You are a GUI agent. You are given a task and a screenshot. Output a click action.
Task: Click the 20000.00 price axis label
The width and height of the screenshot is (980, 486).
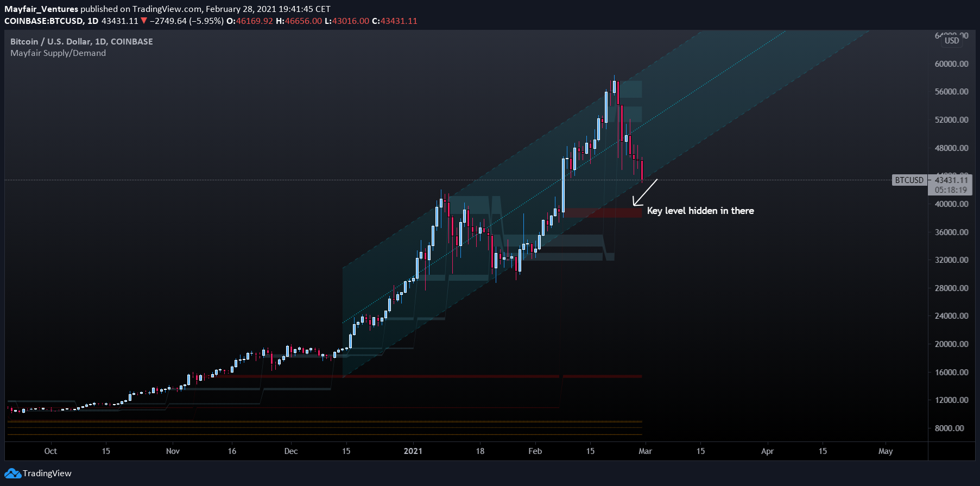(x=951, y=344)
